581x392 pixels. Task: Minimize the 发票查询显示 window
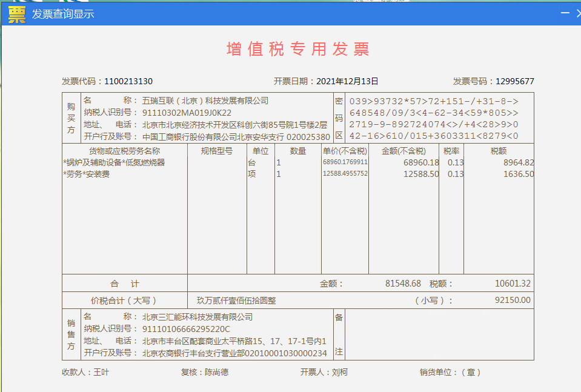(565, 13)
